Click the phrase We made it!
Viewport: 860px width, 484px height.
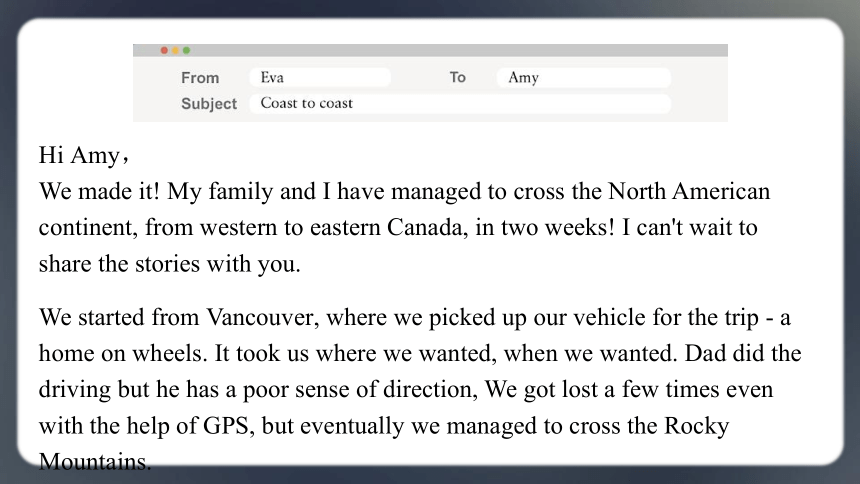click(x=99, y=192)
